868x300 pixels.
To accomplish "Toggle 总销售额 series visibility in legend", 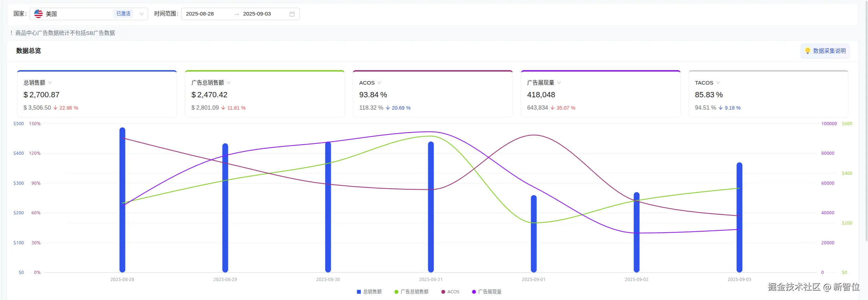I will pyautogui.click(x=372, y=292).
